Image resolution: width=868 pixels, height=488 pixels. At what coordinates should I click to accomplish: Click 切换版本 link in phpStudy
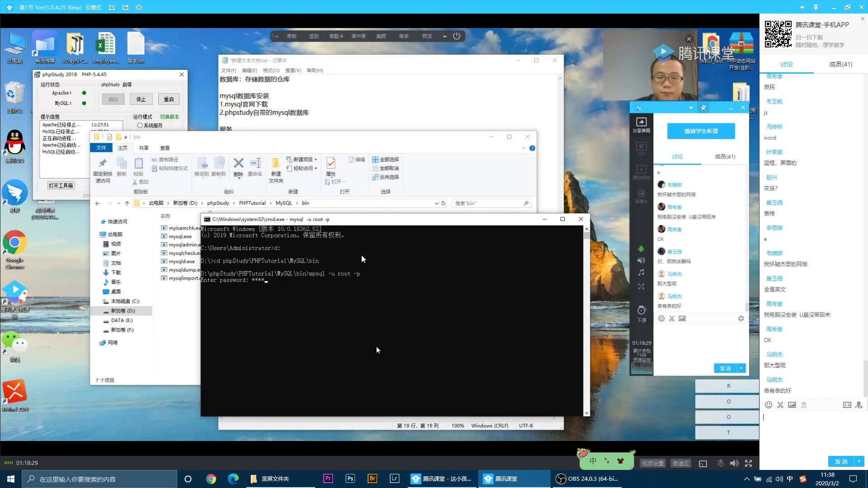point(170,117)
